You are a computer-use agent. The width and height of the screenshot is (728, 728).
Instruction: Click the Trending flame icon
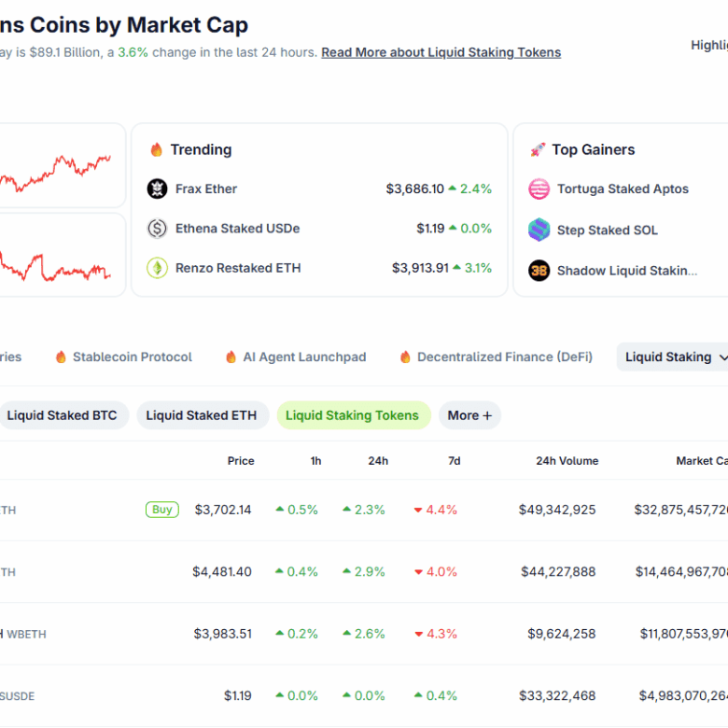click(157, 149)
